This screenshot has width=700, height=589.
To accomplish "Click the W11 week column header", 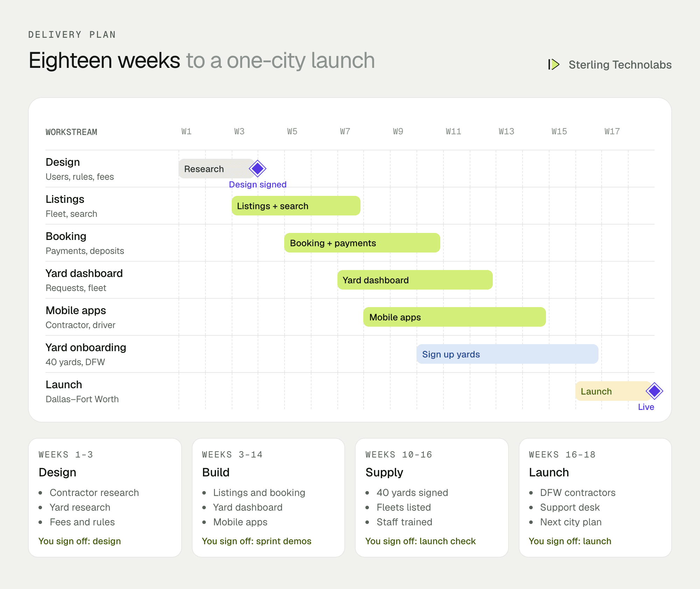I will 453,132.
